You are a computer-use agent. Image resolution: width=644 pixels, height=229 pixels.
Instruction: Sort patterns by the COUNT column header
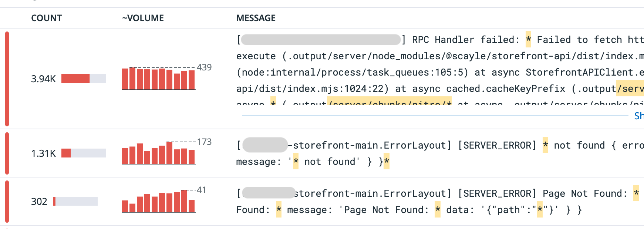point(46,18)
